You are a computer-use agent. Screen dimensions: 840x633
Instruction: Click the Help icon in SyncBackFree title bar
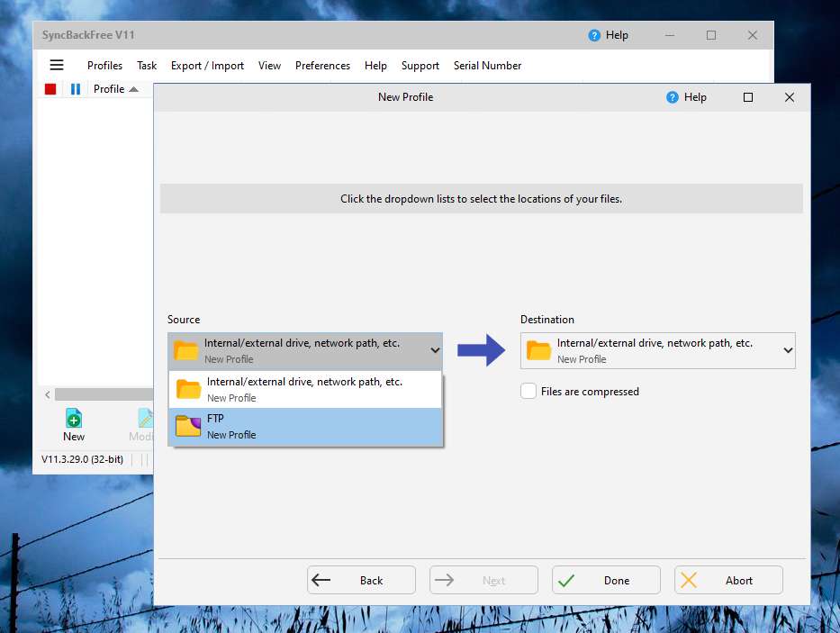tap(594, 35)
